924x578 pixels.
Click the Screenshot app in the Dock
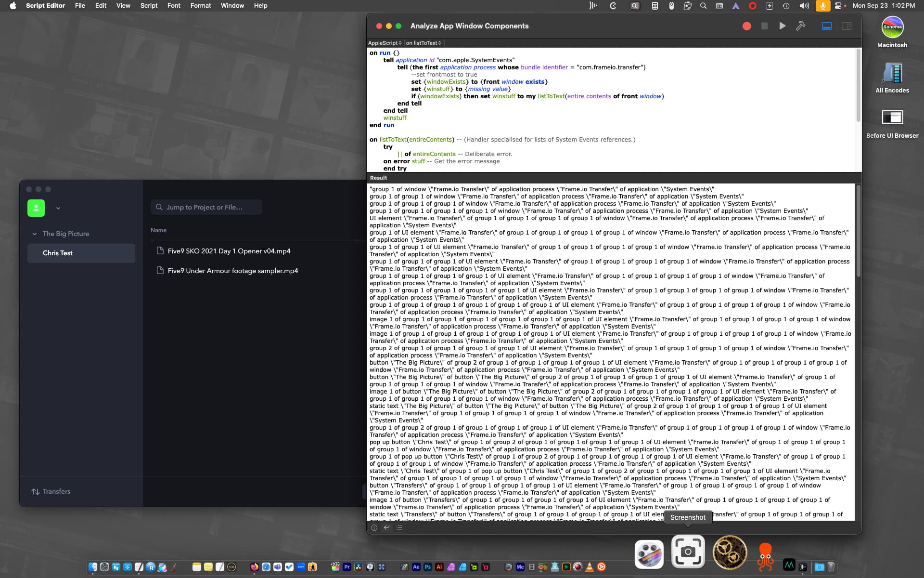(x=688, y=552)
